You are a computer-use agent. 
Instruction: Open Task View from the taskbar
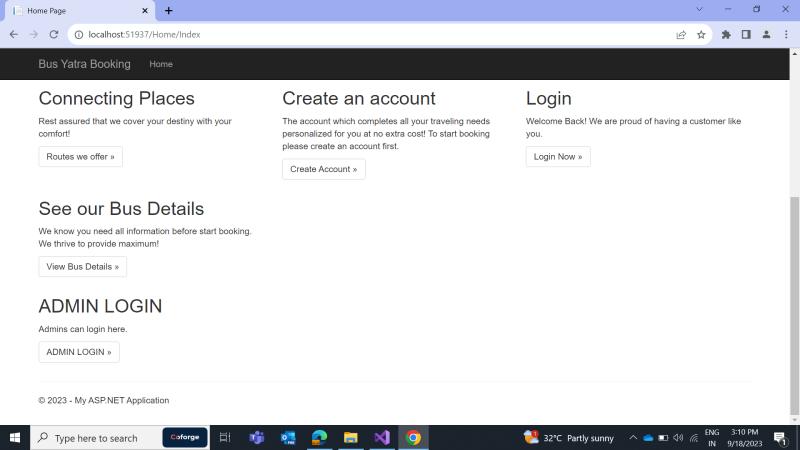click(x=225, y=438)
